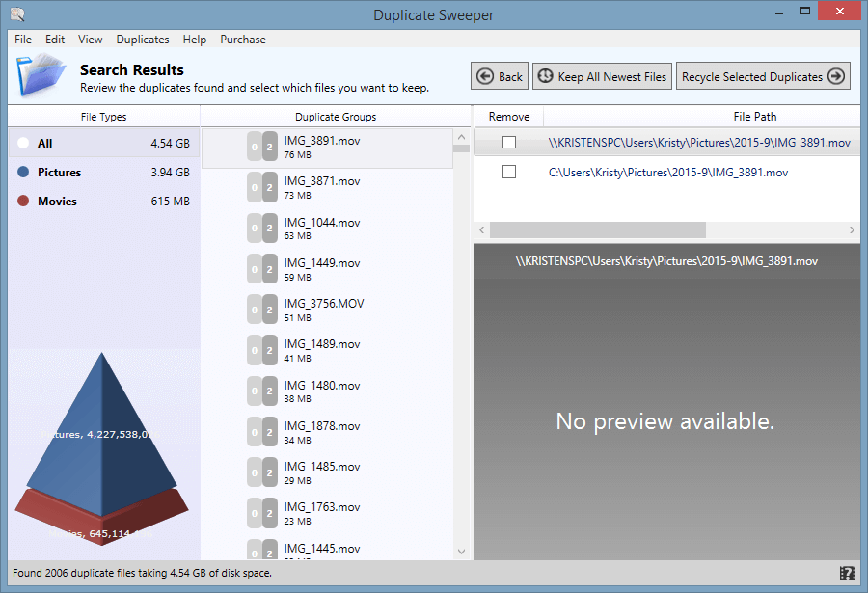This screenshot has width=868, height=593.
Task: Open the File menu
Action: click(x=23, y=40)
